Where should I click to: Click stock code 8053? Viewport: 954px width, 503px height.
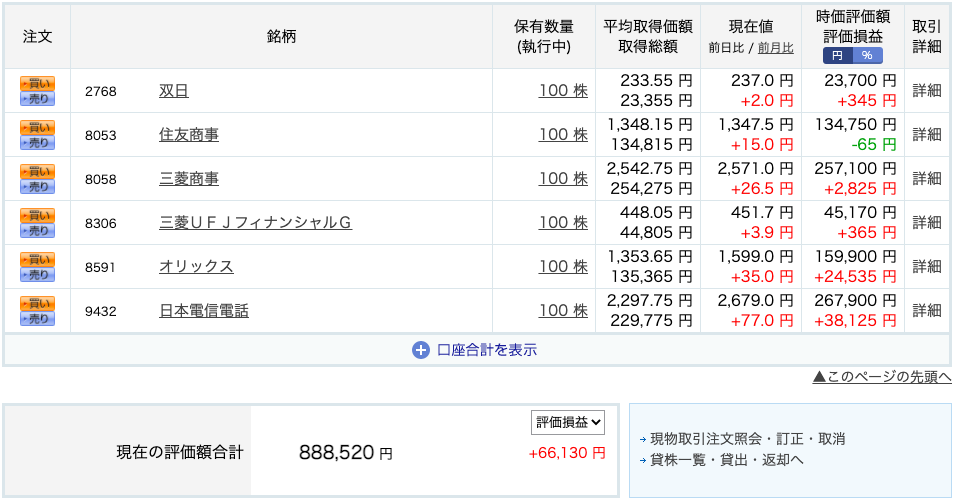pos(100,135)
